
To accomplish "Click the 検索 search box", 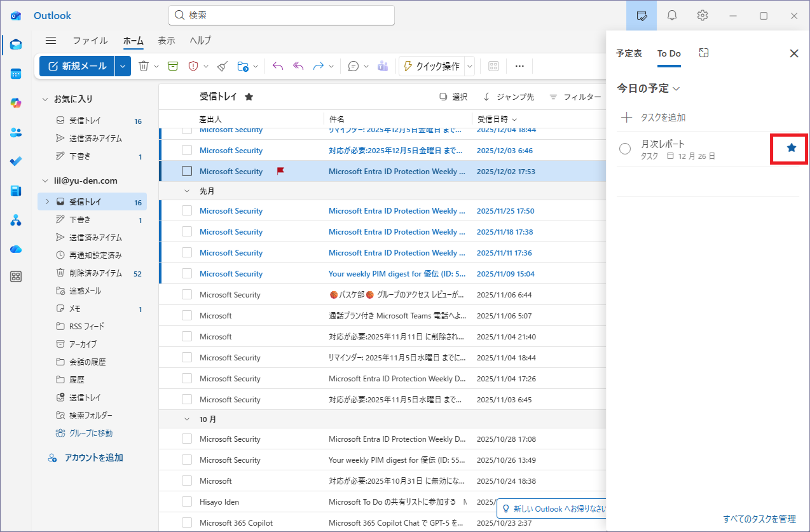I will click(x=282, y=15).
